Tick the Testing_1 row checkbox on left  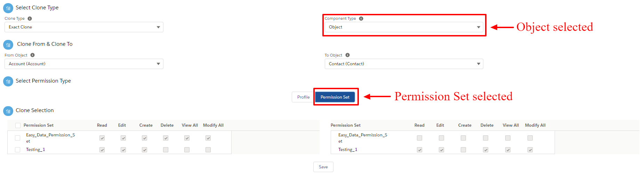17,150
